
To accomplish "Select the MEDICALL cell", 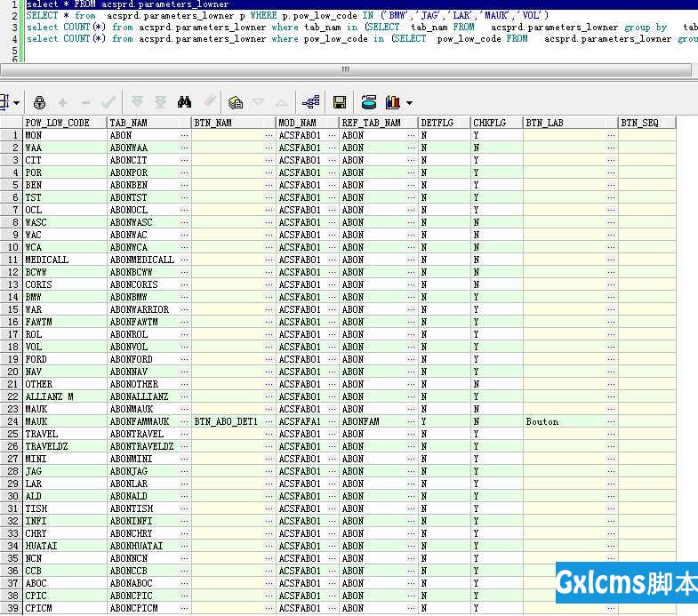I will [x=65, y=260].
